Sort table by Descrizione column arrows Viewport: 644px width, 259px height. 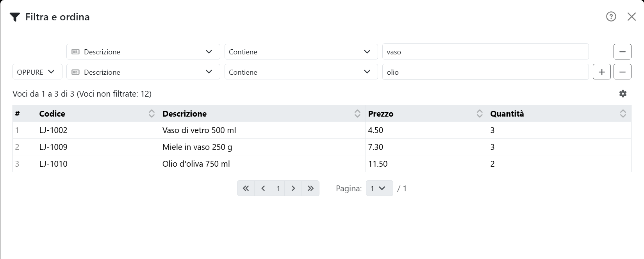[x=357, y=113]
